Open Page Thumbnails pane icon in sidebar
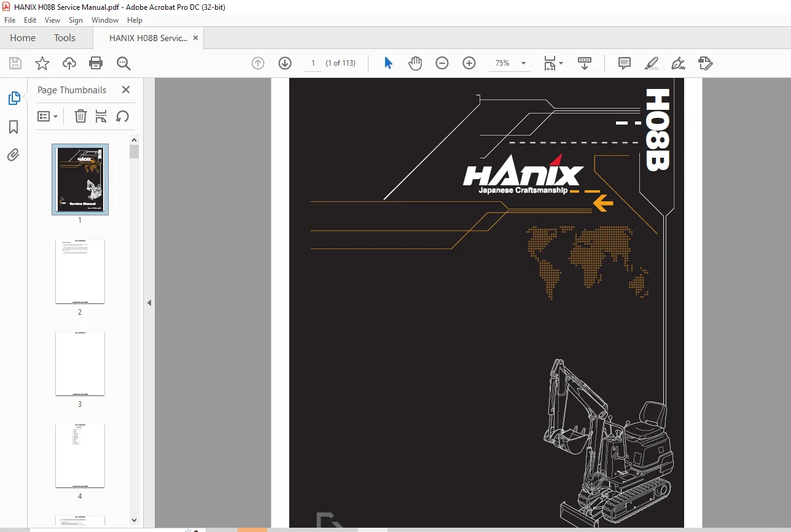This screenshot has height=532, width=791. (14, 98)
